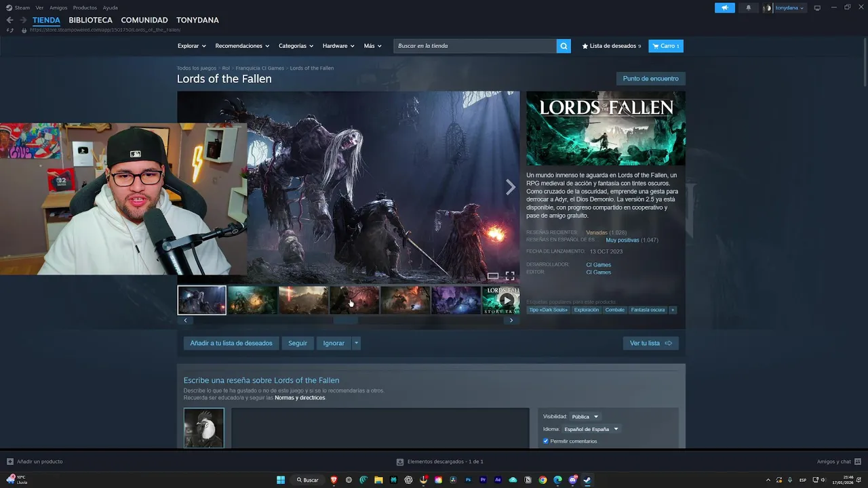
Task: Click Ver tu lista button
Action: coord(650,343)
